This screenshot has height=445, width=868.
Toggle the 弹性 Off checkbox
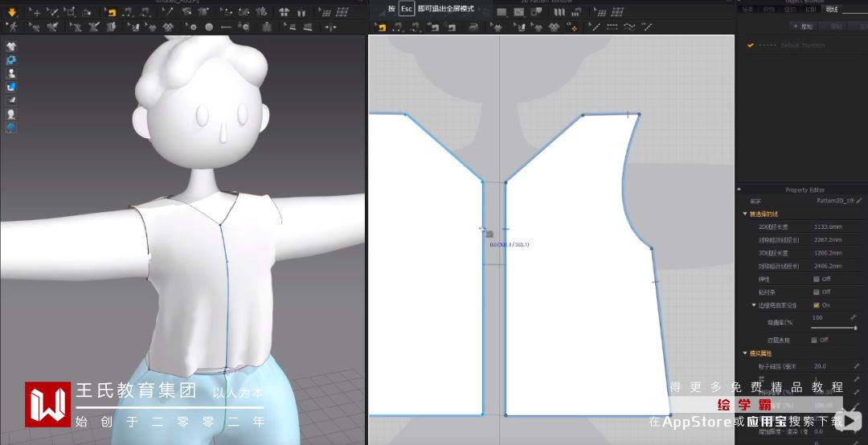[x=816, y=279]
